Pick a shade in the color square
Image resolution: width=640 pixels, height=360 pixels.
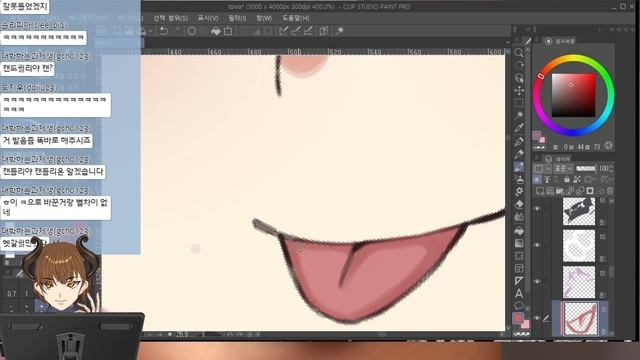[573, 95]
